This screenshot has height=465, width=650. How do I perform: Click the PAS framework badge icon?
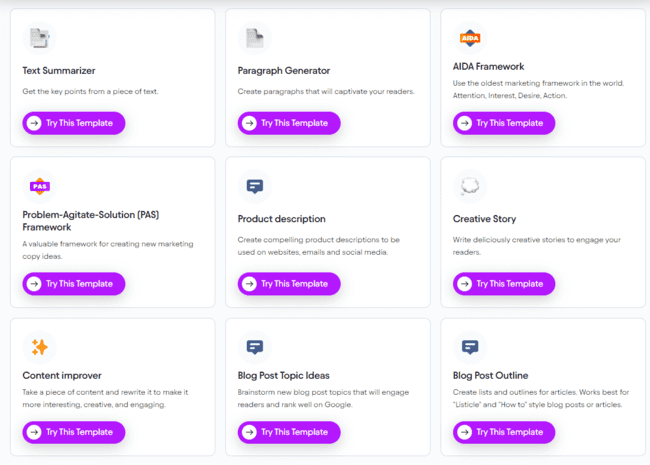coord(39,186)
